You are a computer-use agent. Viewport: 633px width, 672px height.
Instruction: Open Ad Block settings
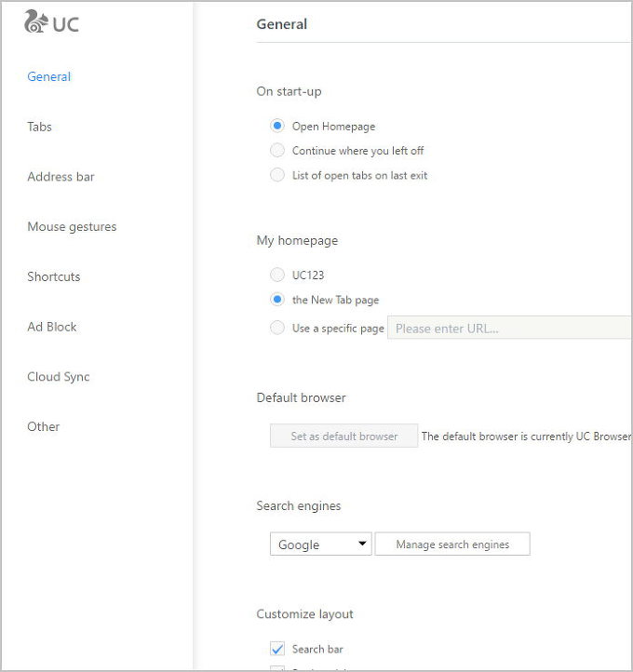(x=52, y=327)
